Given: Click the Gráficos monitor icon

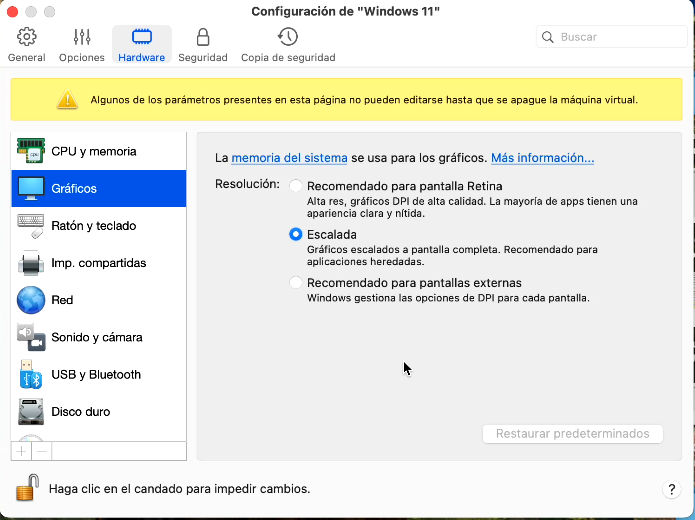Looking at the screenshot, I should (31, 188).
